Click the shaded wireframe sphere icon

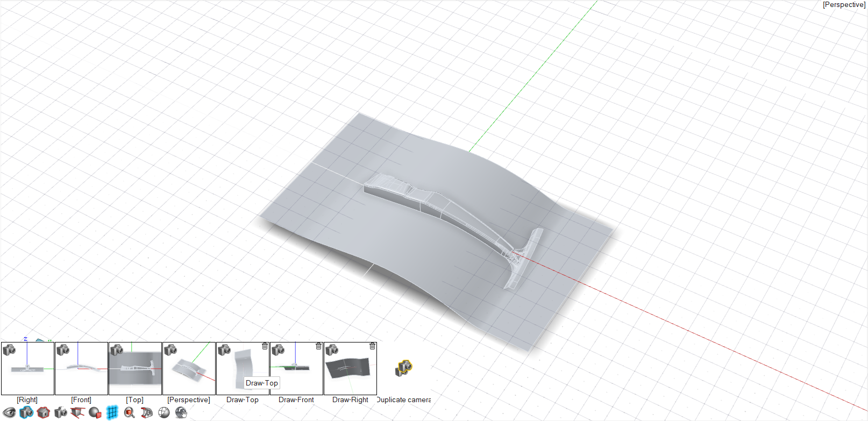tap(164, 412)
